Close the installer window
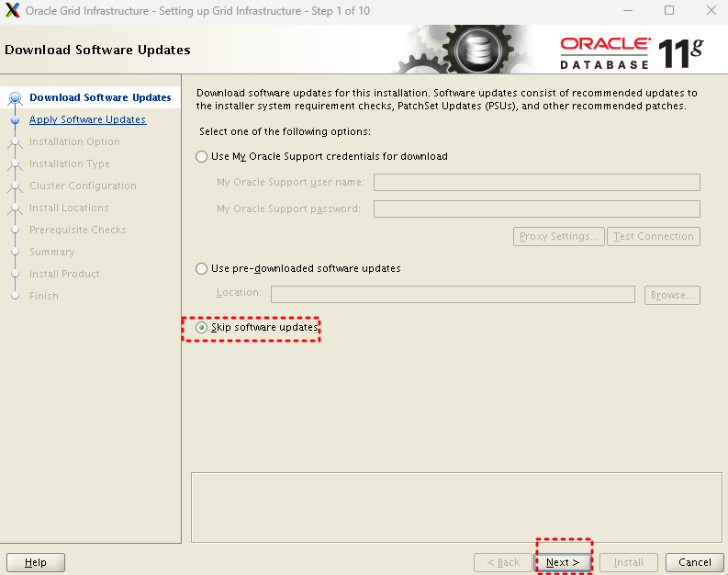The image size is (728, 575). [x=711, y=10]
